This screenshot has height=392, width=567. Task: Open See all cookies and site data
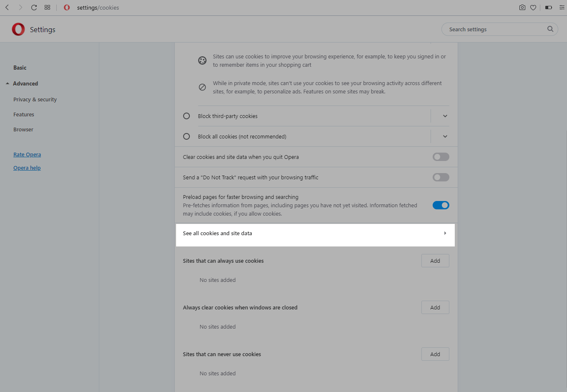[x=315, y=234]
